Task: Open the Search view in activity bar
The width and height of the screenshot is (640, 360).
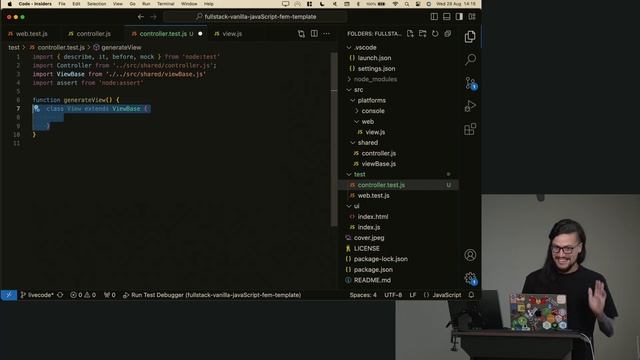Action: click(x=470, y=60)
